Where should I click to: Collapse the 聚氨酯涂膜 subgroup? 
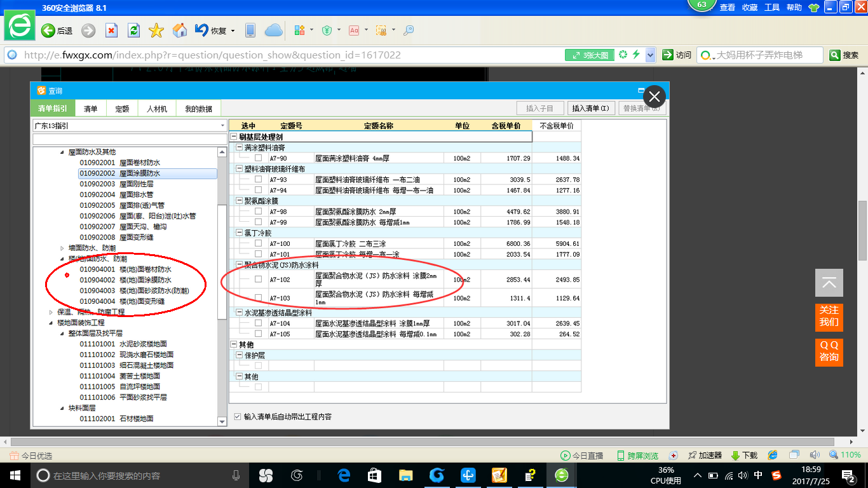point(240,201)
